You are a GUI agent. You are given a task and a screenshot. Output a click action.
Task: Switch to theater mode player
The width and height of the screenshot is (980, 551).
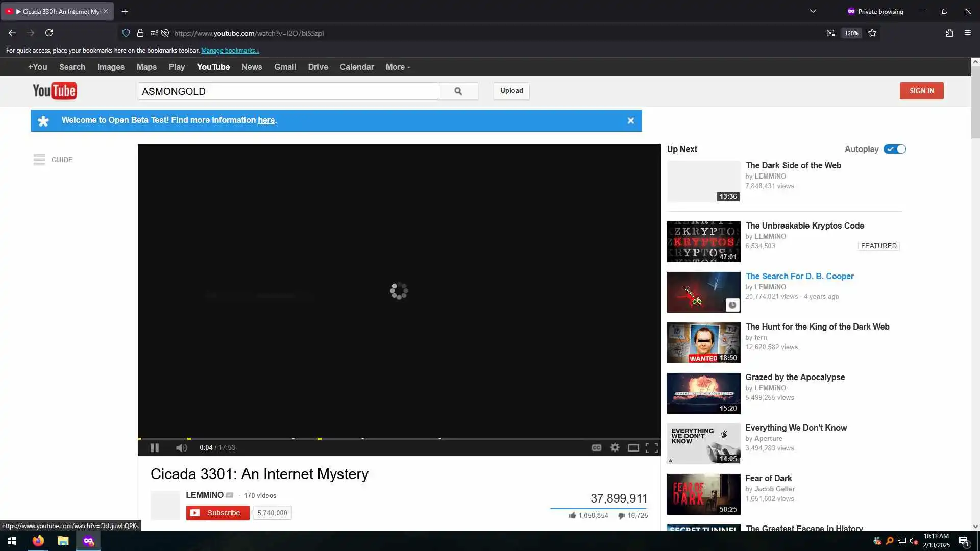pyautogui.click(x=633, y=448)
